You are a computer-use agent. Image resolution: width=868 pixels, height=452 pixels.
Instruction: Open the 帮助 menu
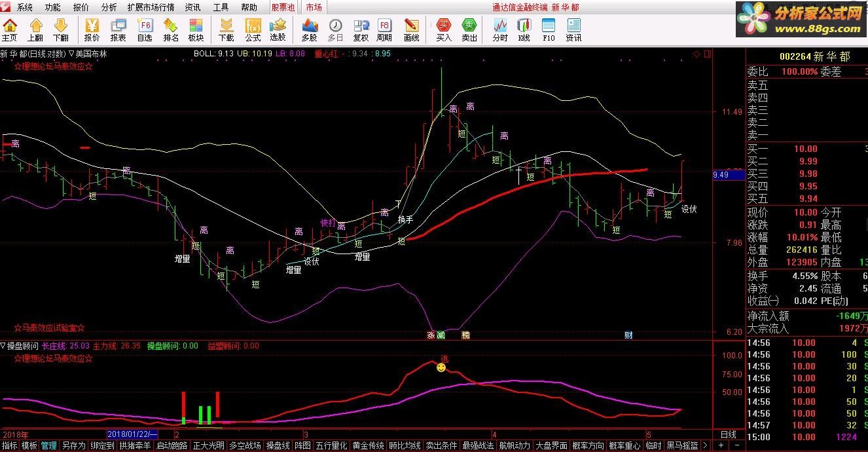pyautogui.click(x=249, y=8)
